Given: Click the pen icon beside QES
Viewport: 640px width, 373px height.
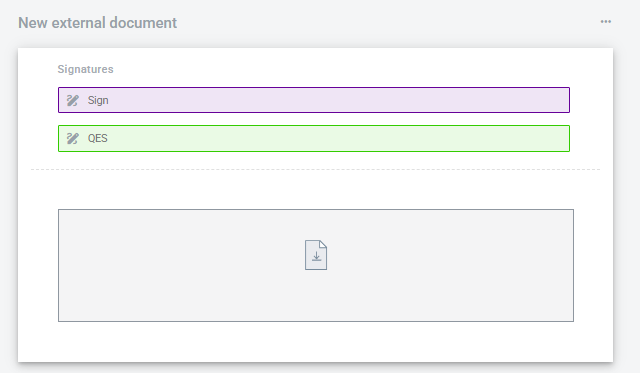Looking at the screenshot, I should click(73, 138).
